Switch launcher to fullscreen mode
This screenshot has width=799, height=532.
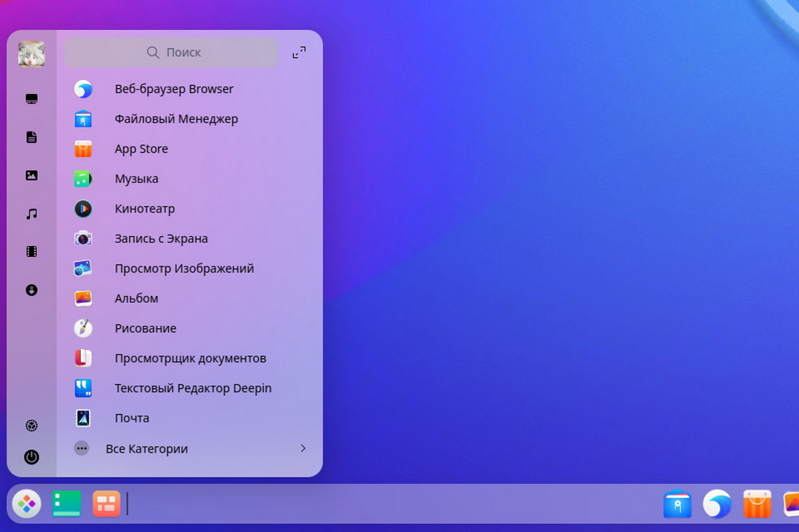click(300, 53)
